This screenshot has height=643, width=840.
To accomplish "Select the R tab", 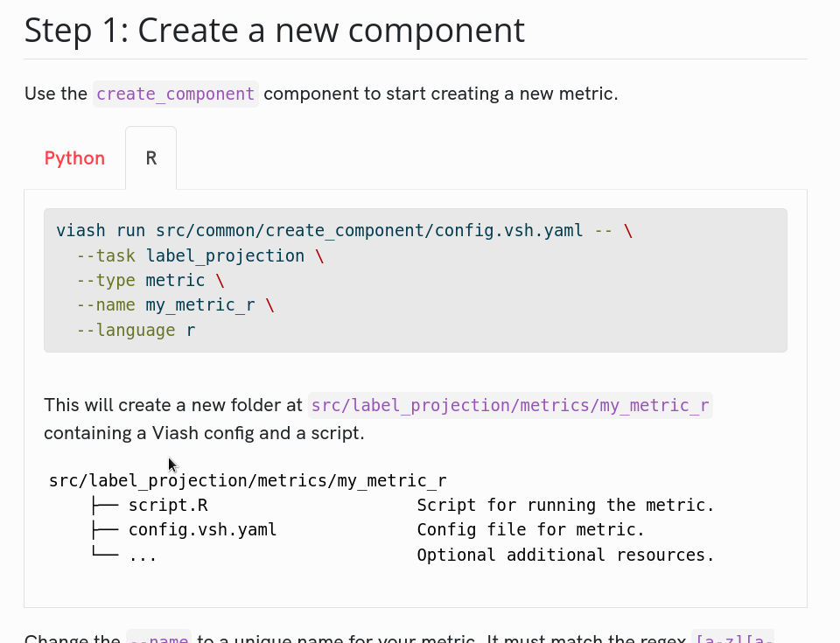I will [151, 158].
